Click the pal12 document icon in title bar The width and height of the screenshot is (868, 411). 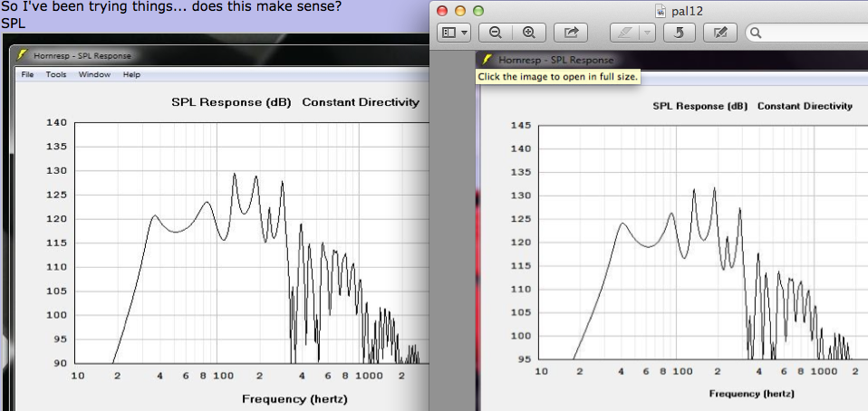(x=660, y=11)
